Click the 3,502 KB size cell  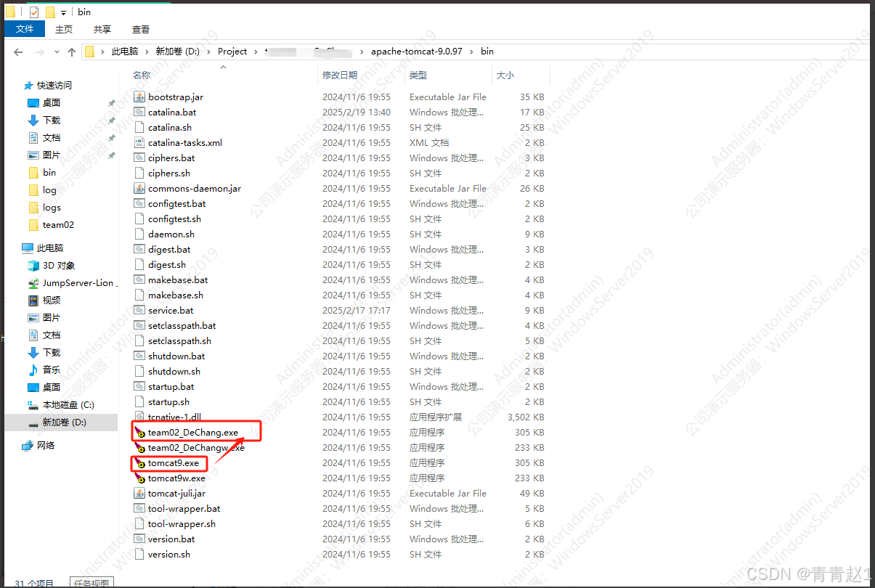526,417
